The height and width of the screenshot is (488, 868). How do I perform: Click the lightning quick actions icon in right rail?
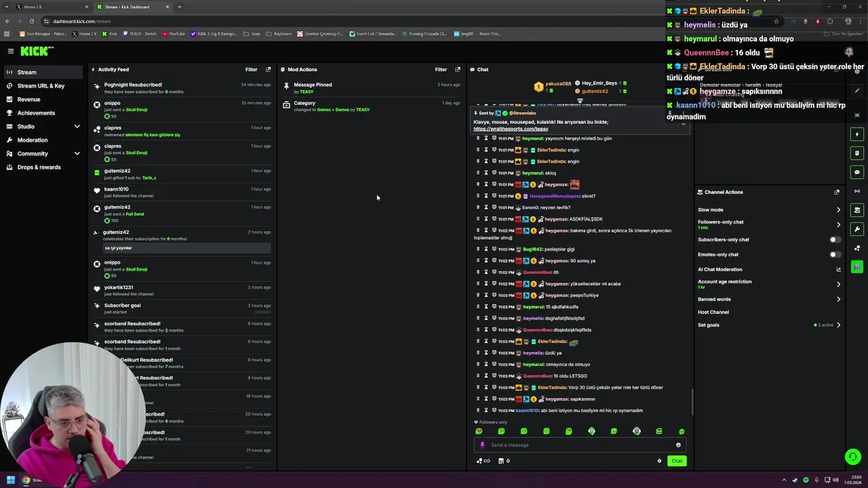coord(857,134)
